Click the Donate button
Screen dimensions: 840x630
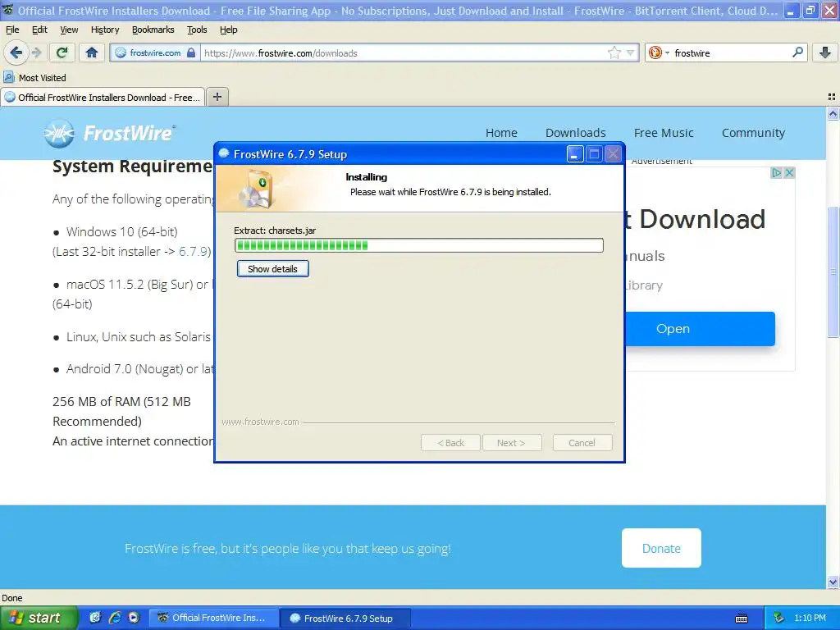tap(661, 548)
